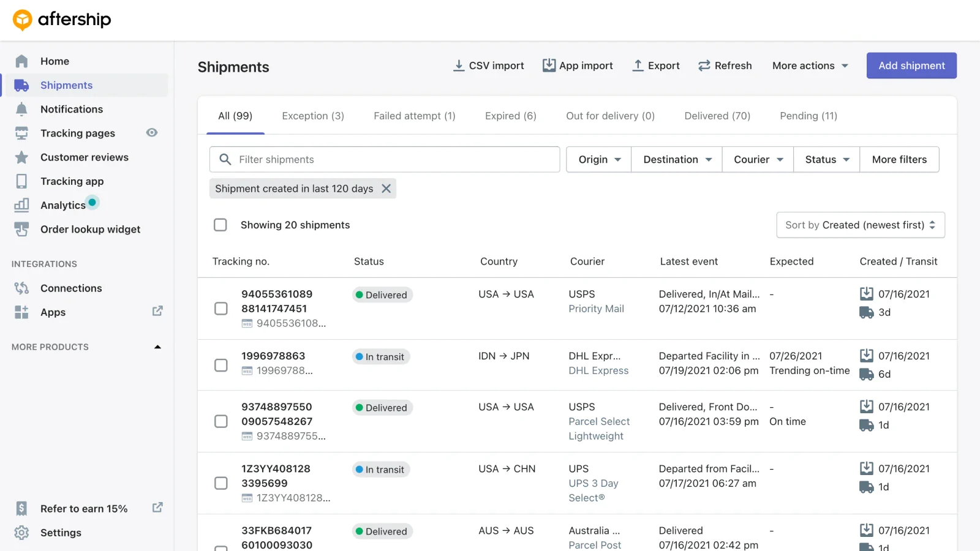
Task: Click the Refer to earn dollar icon
Action: pyautogui.click(x=21, y=508)
